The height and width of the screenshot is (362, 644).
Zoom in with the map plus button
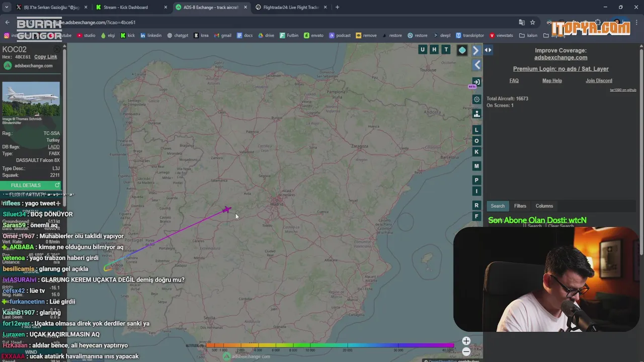click(x=466, y=341)
